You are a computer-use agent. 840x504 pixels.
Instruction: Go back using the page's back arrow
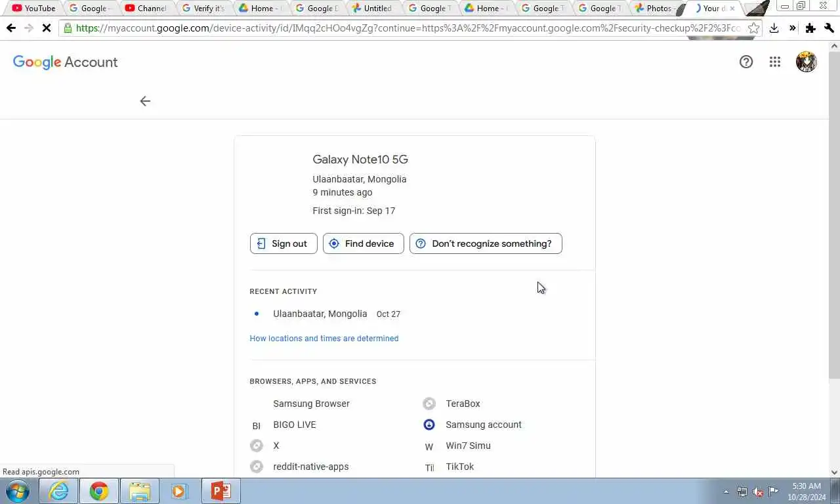pos(145,101)
